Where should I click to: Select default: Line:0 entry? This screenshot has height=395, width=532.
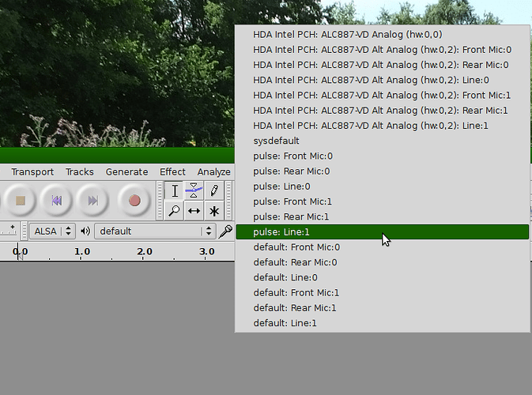(x=382, y=278)
